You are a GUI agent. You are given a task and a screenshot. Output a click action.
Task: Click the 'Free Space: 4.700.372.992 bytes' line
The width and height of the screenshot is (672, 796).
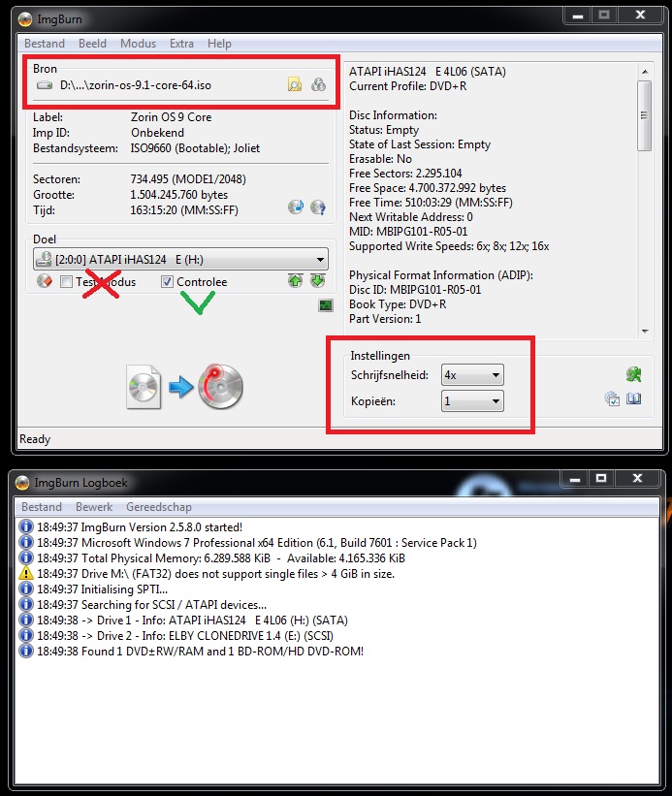(x=428, y=188)
